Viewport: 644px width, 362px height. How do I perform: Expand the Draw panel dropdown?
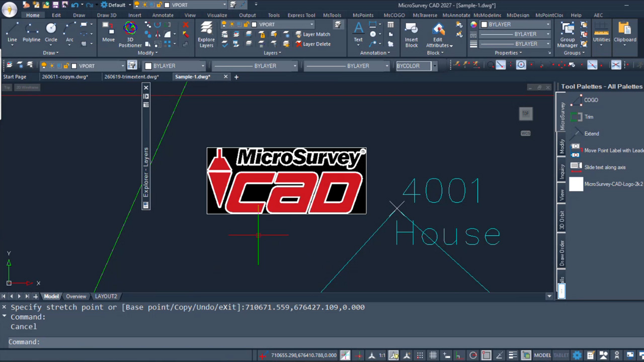[51, 53]
